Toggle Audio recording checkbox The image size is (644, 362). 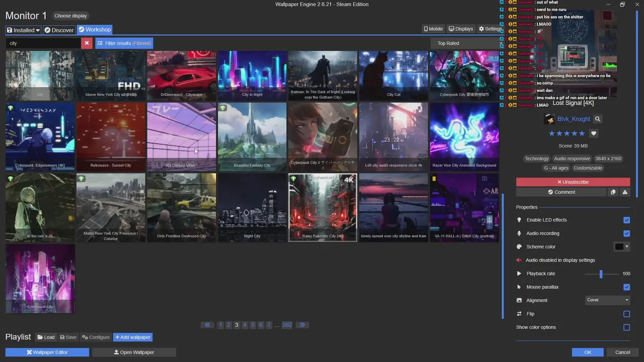626,233
